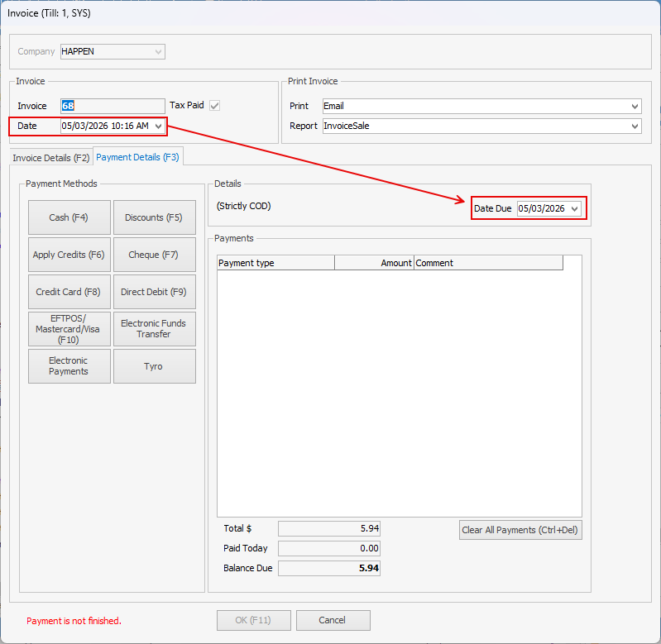Click the Total $ field
The height and width of the screenshot is (644, 661).
click(329, 528)
